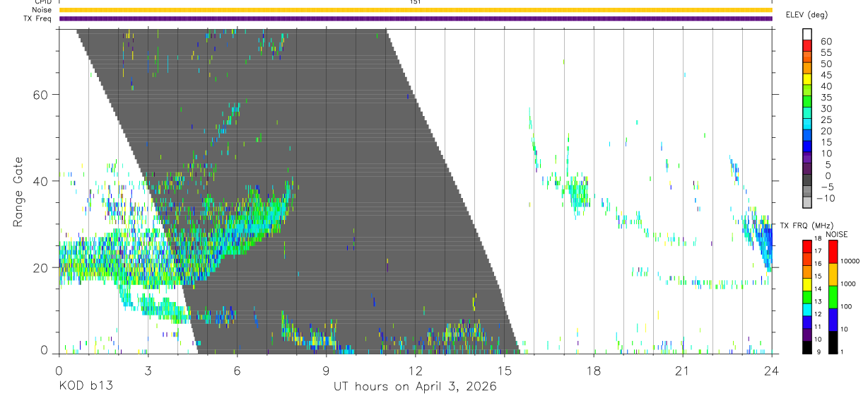Click x-axis tick label '6' UT hours

(x=237, y=371)
